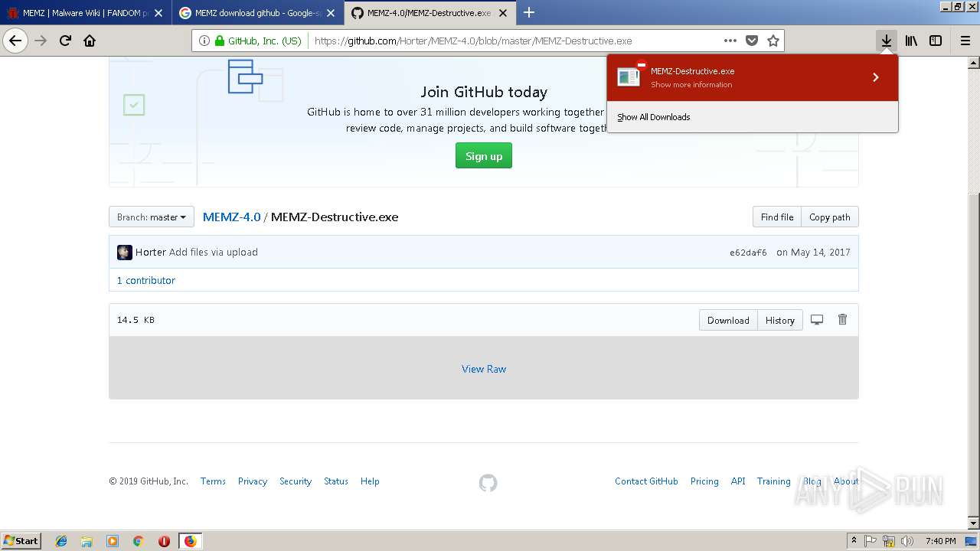
Task: Open the Firefox hamburger menu
Action: click(965, 41)
